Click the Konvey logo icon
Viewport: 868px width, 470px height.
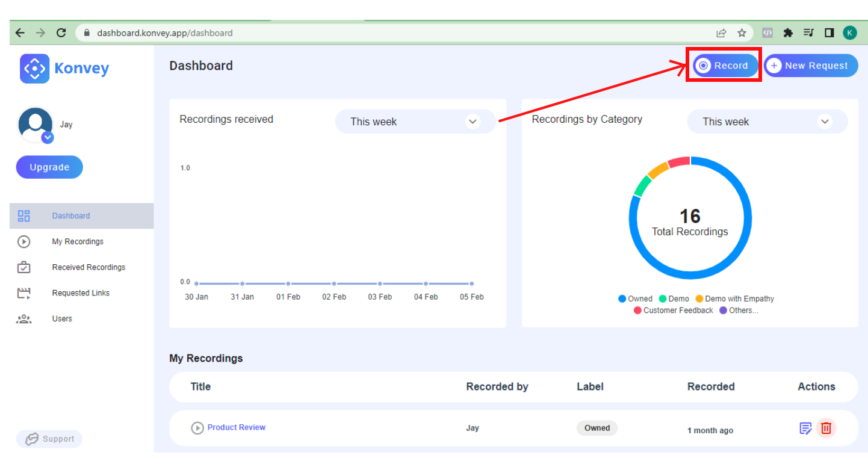(x=34, y=69)
